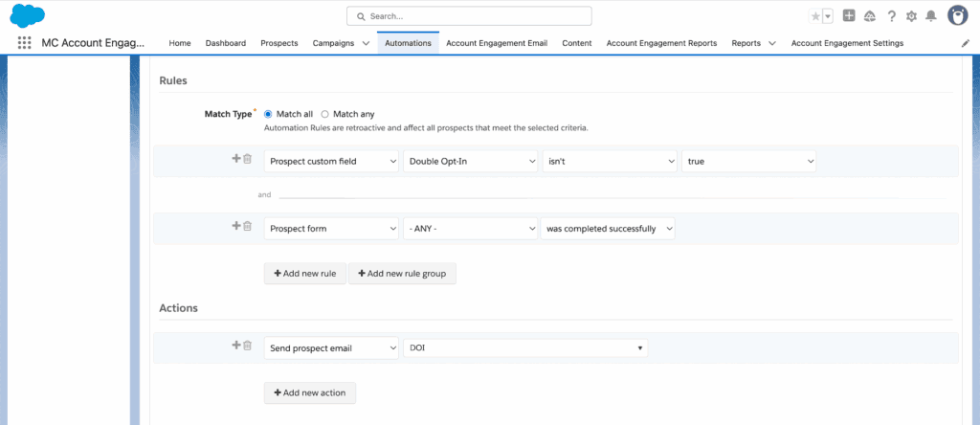
Task: Open the isn't operator dropdown
Action: (x=610, y=161)
